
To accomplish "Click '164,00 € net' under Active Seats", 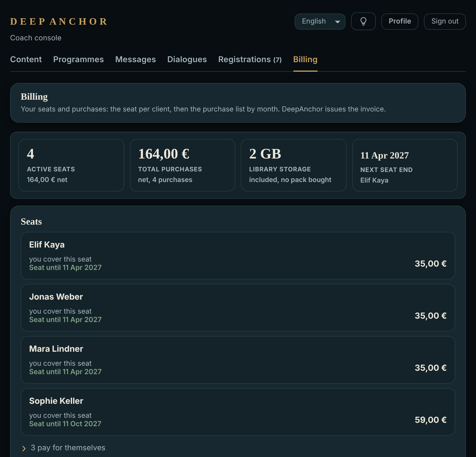I will 47,180.
